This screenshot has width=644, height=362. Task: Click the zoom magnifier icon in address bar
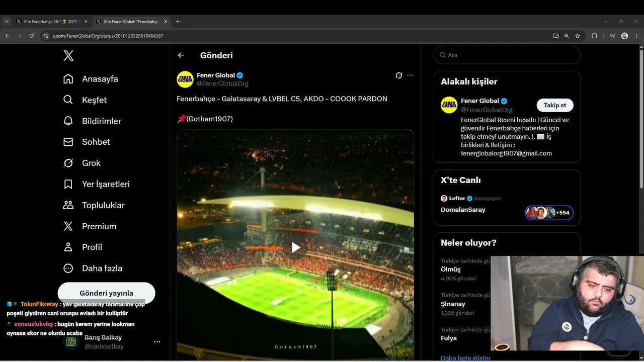click(x=567, y=36)
